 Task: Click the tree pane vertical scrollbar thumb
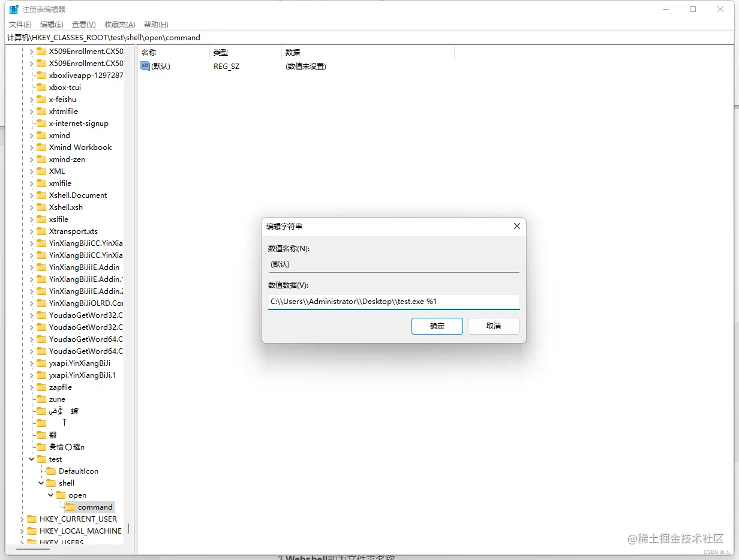tap(128, 529)
